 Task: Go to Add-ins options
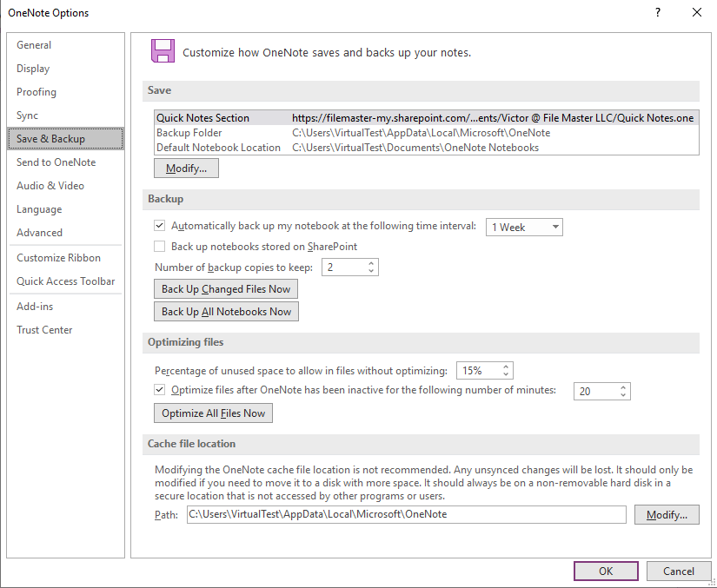click(65, 306)
